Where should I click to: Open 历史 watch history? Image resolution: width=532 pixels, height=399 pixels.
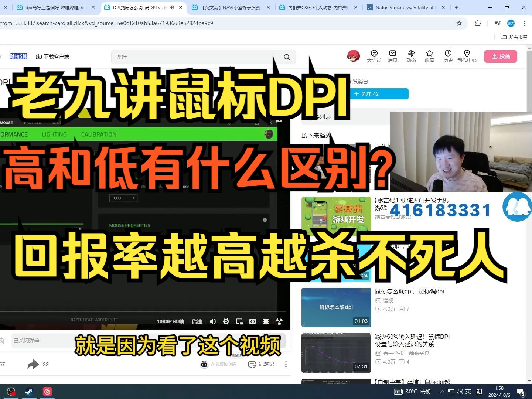tap(448, 56)
